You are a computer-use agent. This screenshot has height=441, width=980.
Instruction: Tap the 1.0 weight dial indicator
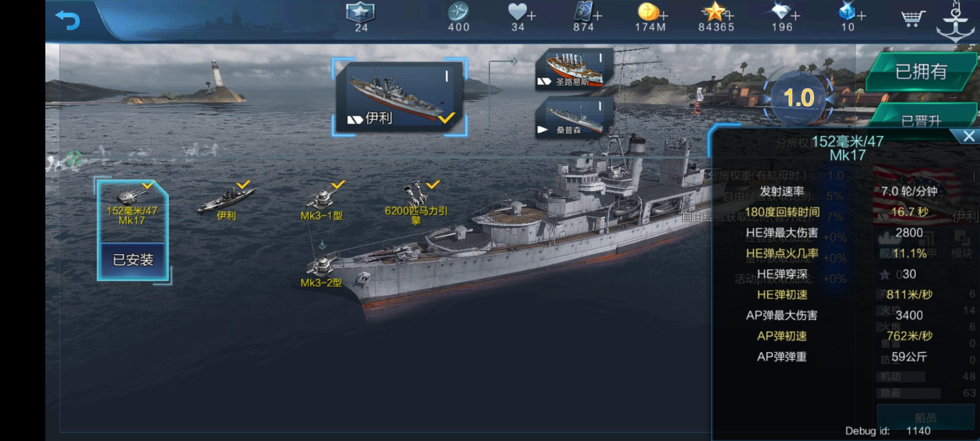tap(799, 98)
